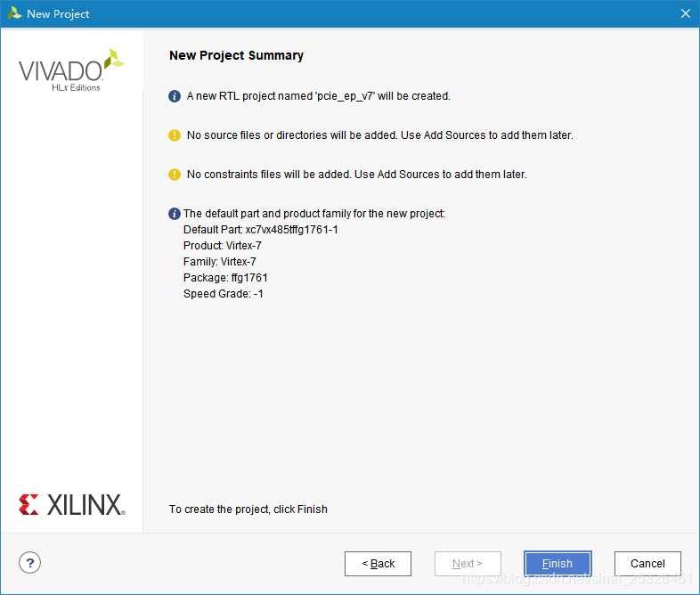Image resolution: width=700 pixels, height=595 pixels.
Task: Close the New Project dialog window
Action: click(x=686, y=13)
